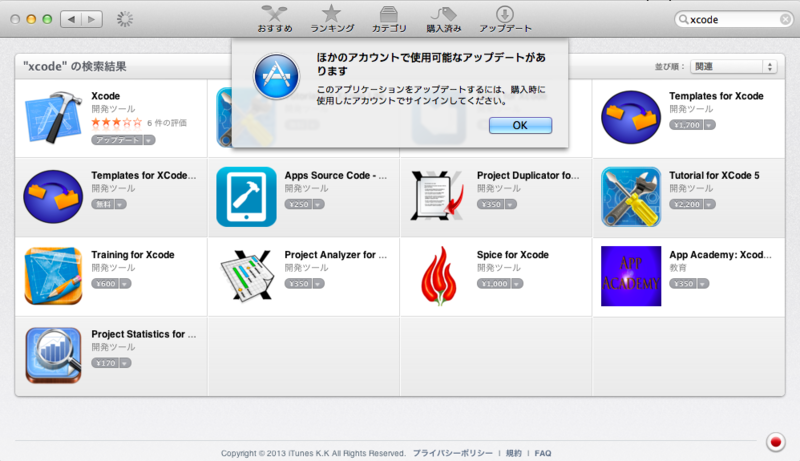Open the Xcode hammer app icon
This screenshot has height=461, width=800.
[x=53, y=118]
